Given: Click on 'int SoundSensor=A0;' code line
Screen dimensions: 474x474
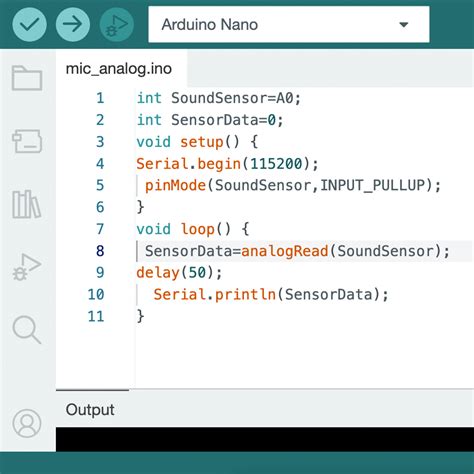Looking at the screenshot, I should 219,98.
